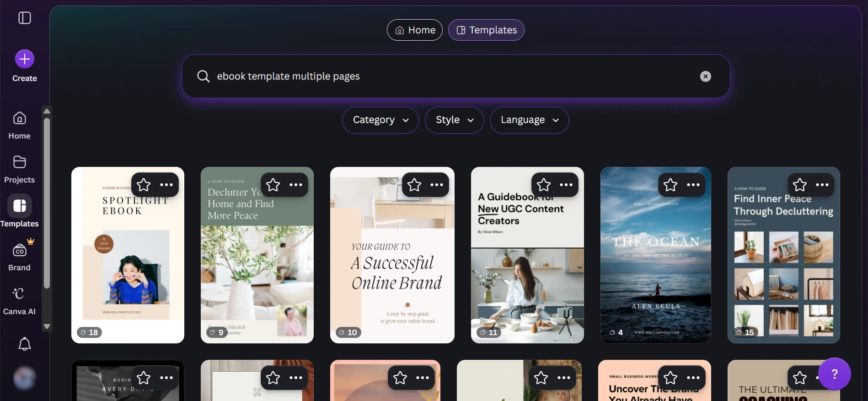The height and width of the screenshot is (401, 868).
Task: Expand the Category filter dropdown
Action: point(380,120)
